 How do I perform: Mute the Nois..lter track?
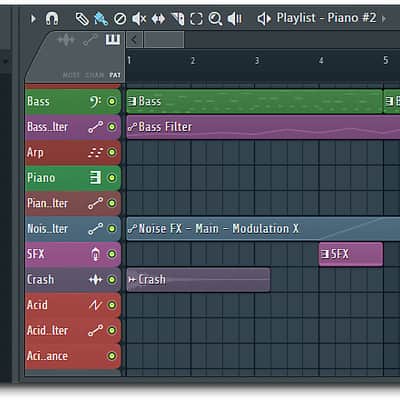point(112,229)
